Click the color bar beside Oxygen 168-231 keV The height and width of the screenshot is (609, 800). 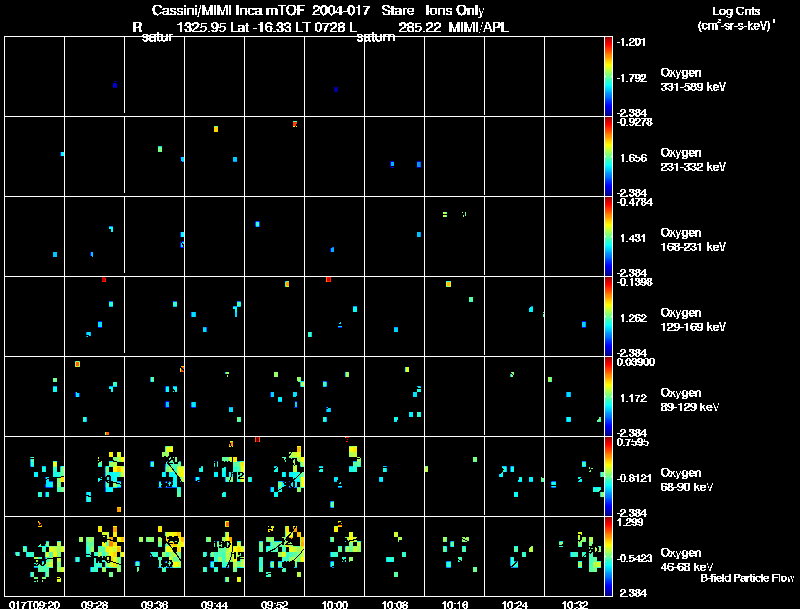click(x=608, y=236)
